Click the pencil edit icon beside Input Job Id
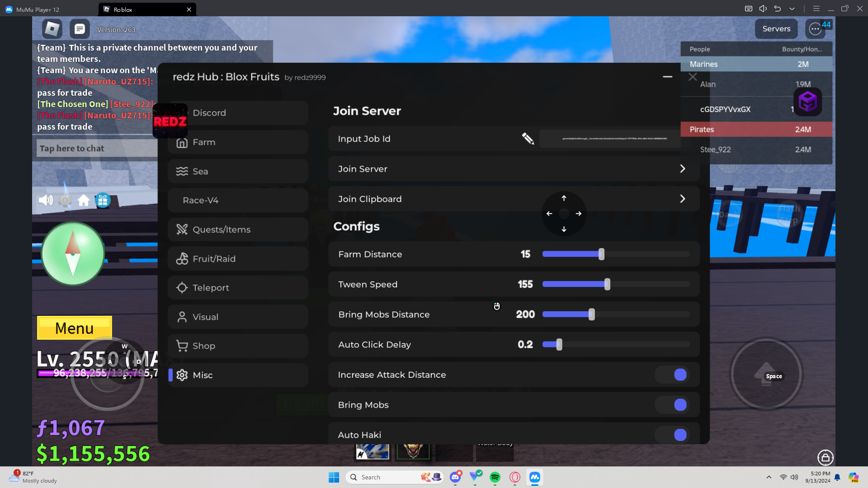Screen dimensions: 868x488 [x=528, y=139]
